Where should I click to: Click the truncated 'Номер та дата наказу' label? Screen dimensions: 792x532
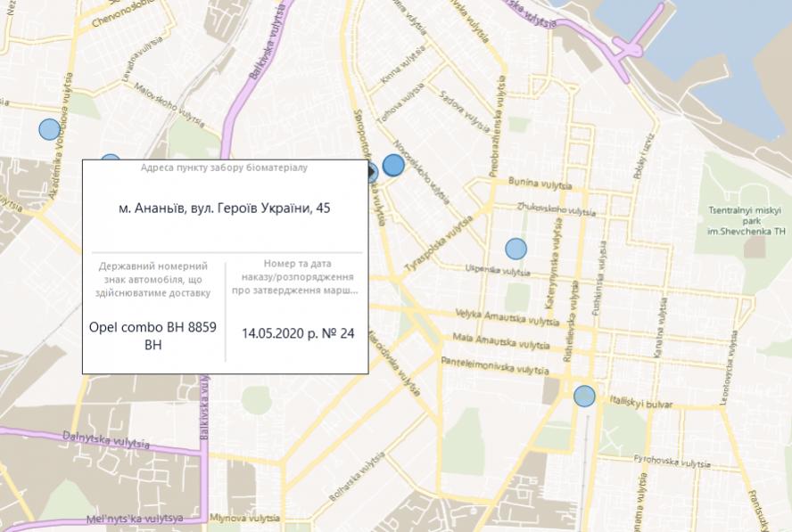299,277
